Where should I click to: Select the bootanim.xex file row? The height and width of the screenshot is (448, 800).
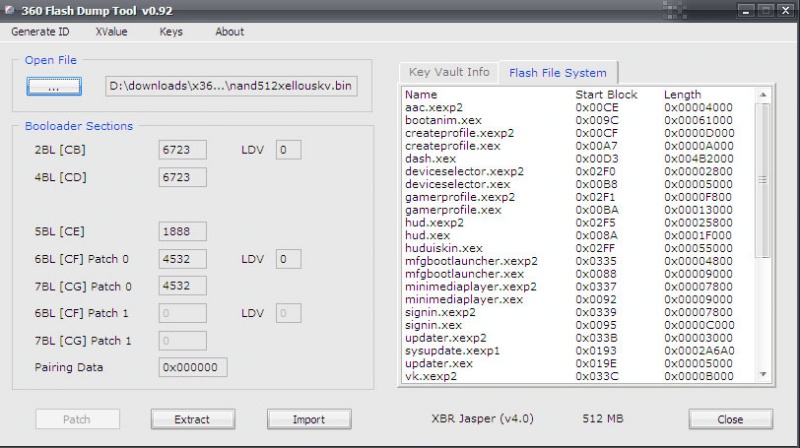578,120
